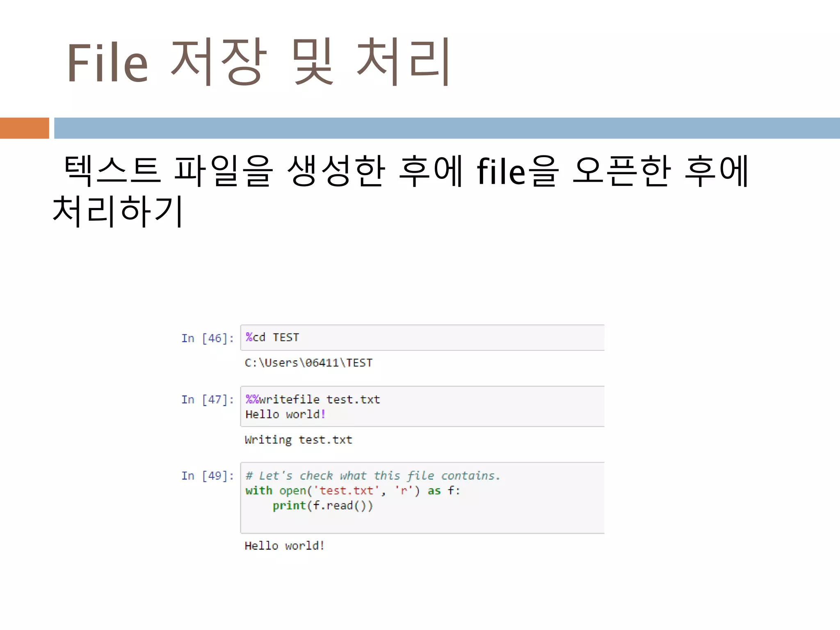Click the body text '처리하기'
The width and height of the screenshot is (840, 630).
coord(117,211)
